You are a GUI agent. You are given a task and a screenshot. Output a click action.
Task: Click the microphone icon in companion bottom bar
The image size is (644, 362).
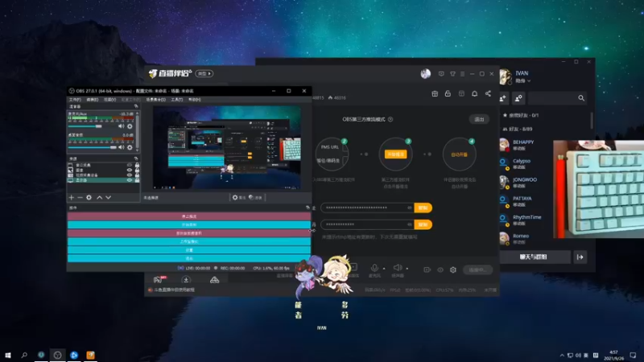[374, 268]
